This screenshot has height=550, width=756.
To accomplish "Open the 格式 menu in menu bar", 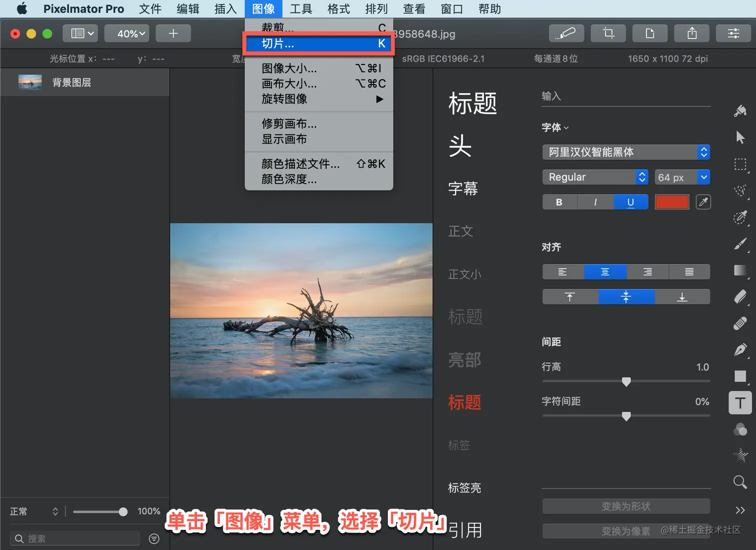I will coord(338,9).
